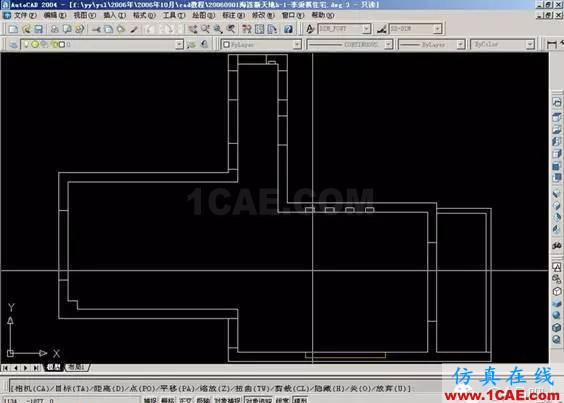The height and width of the screenshot is (403, 564).
Task: Click the Layer Previous icon
Action: coord(204,45)
